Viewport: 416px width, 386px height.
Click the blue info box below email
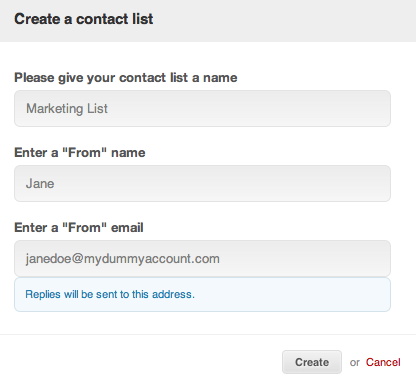pos(202,295)
